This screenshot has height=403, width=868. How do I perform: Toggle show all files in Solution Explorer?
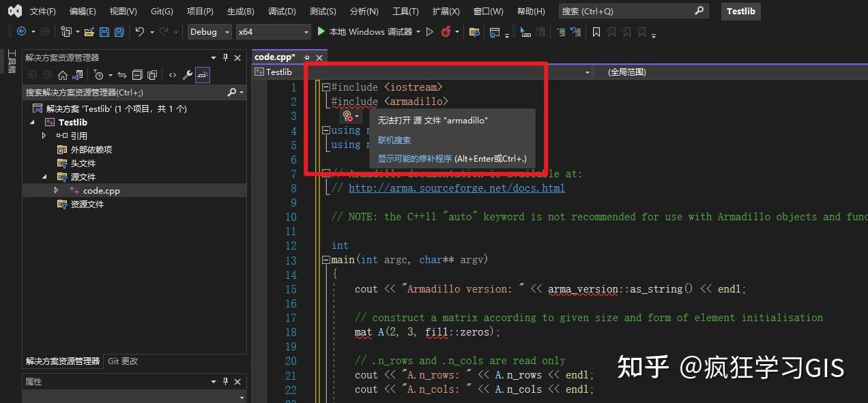coord(152,75)
